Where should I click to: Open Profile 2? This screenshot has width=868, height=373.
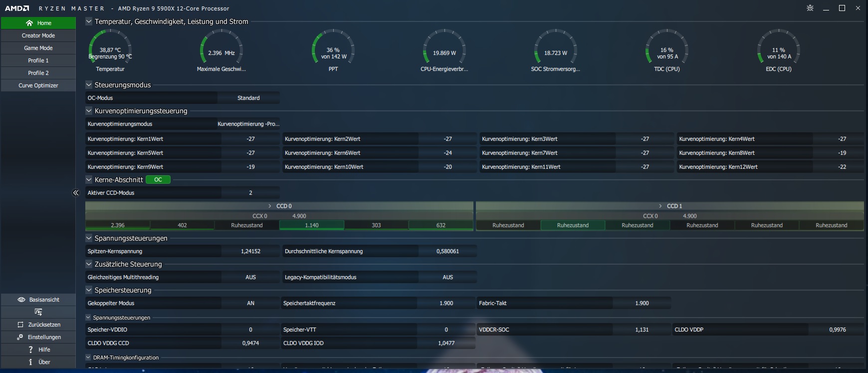tap(38, 73)
